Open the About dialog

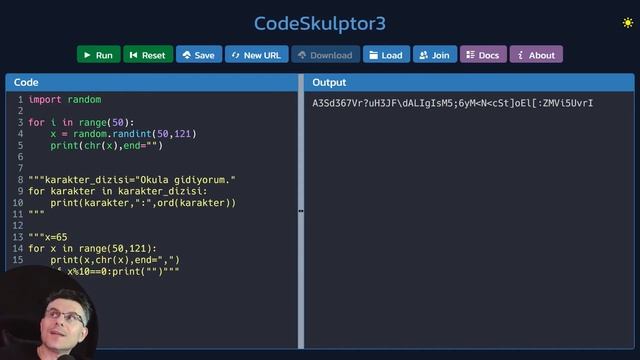click(536, 55)
